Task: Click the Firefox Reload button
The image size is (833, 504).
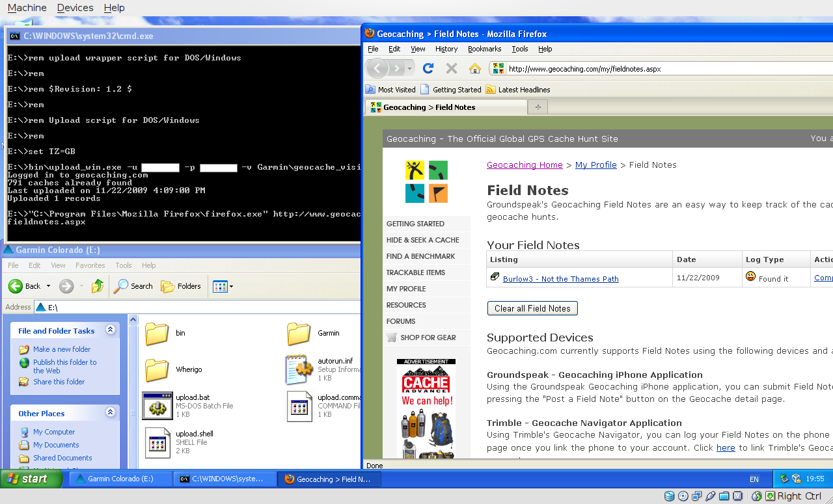Action: (428, 68)
